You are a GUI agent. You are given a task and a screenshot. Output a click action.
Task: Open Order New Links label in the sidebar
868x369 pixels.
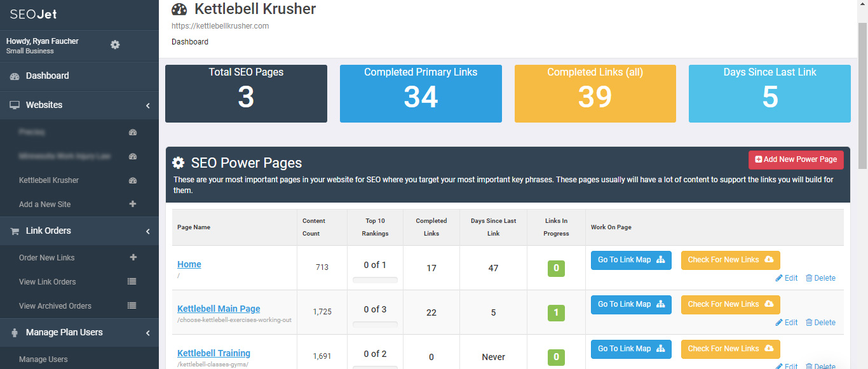(x=47, y=258)
